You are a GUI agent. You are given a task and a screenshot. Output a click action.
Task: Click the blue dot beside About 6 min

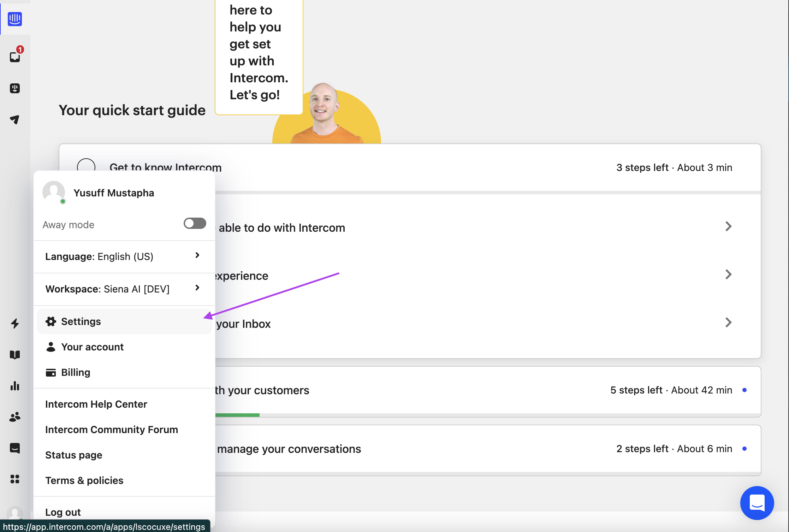tap(744, 449)
